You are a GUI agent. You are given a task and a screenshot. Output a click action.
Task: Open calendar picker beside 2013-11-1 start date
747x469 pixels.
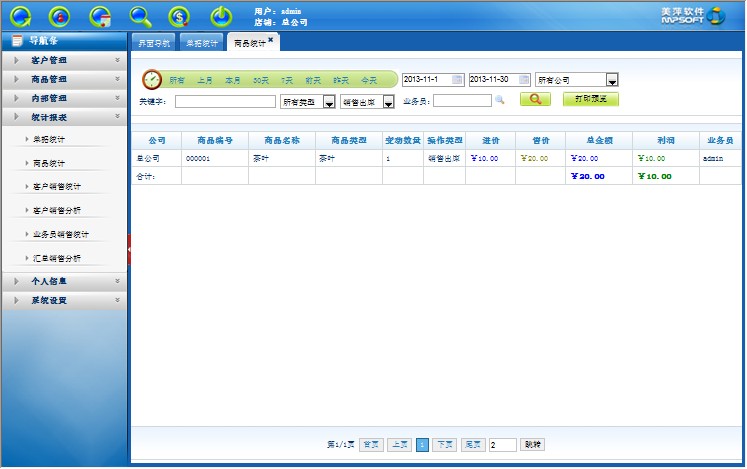tap(458, 79)
